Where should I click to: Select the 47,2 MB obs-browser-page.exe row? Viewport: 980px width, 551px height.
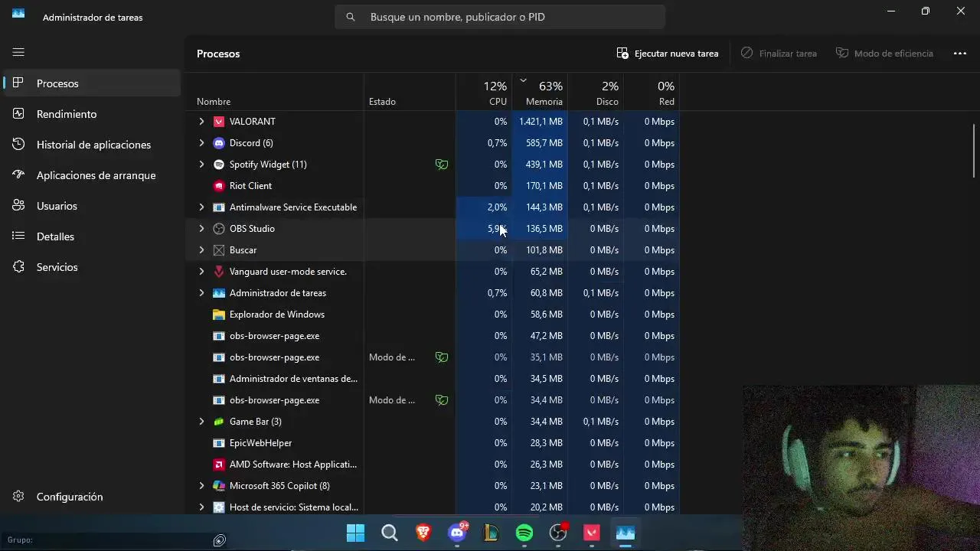coord(432,336)
